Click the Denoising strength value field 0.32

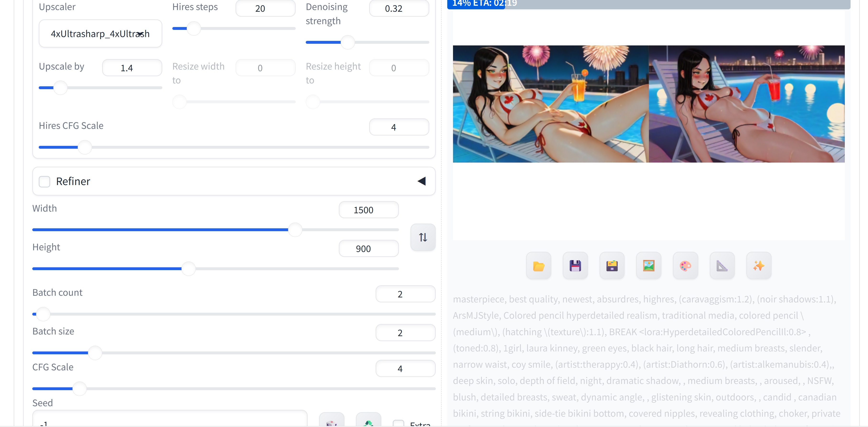[399, 8]
